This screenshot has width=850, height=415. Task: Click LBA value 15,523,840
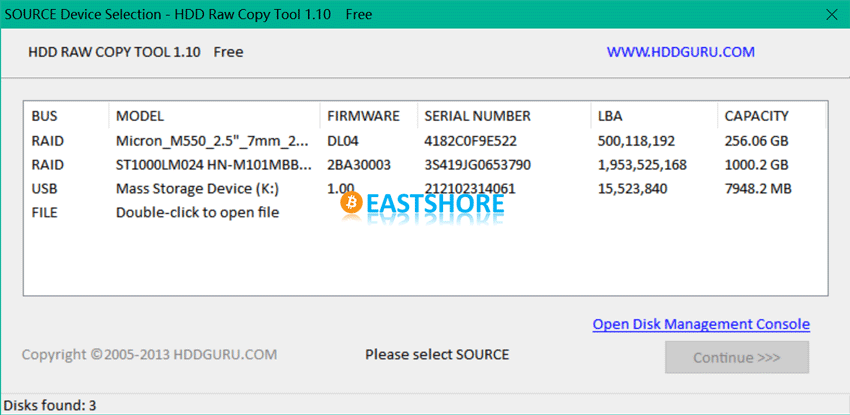(x=632, y=189)
